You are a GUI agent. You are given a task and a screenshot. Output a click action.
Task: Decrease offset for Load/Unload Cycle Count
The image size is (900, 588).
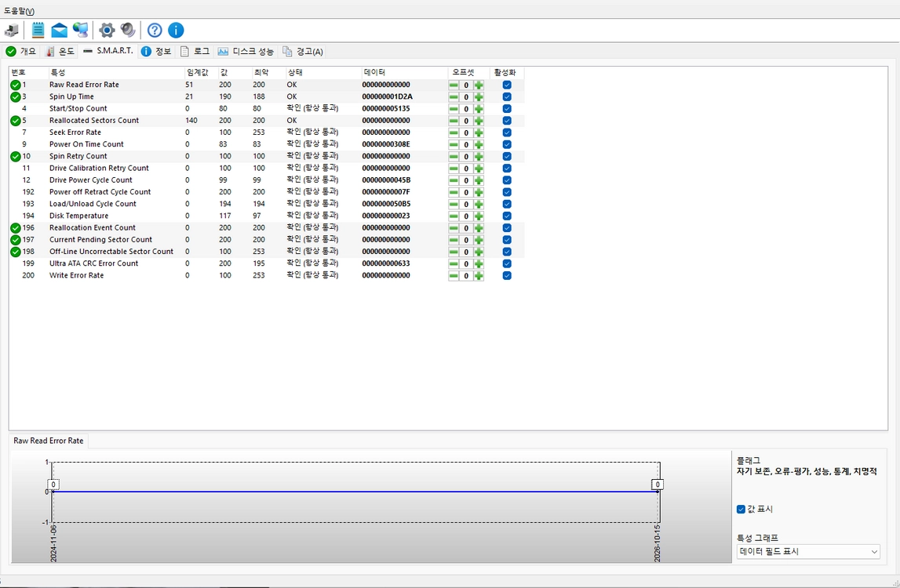[x=454, y=204]
